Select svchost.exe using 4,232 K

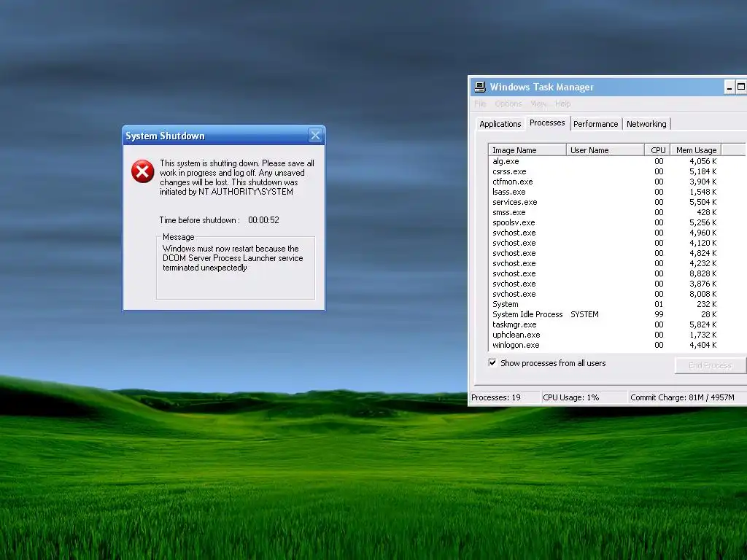click(605, 263)
